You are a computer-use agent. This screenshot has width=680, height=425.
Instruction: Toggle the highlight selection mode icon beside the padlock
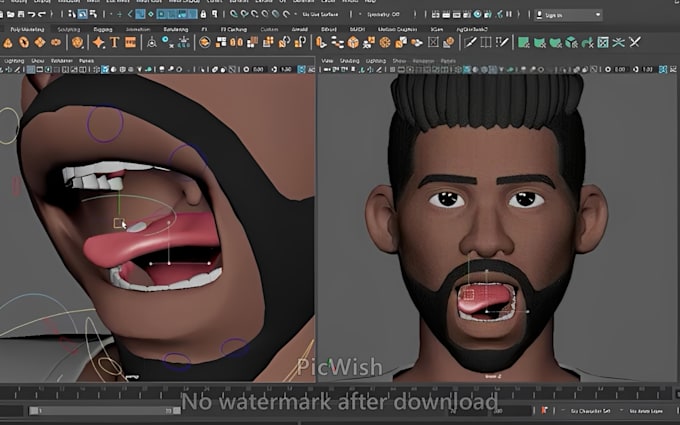tap(214, 14)
